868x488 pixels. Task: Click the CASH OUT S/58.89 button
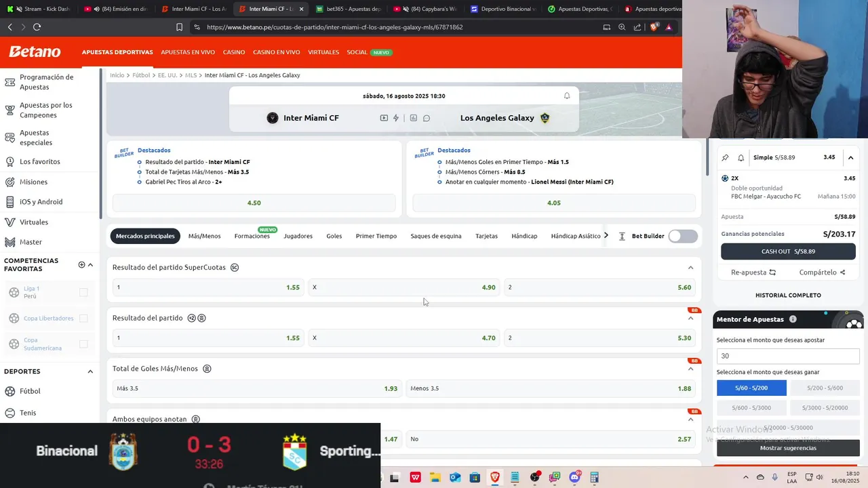pos(788,251)
